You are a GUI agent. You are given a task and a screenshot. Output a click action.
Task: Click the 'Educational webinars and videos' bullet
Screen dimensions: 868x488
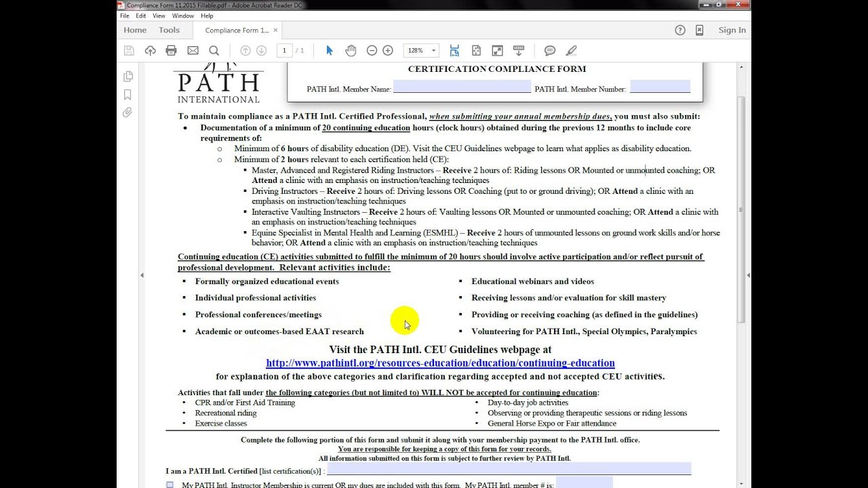click(532, 281)
